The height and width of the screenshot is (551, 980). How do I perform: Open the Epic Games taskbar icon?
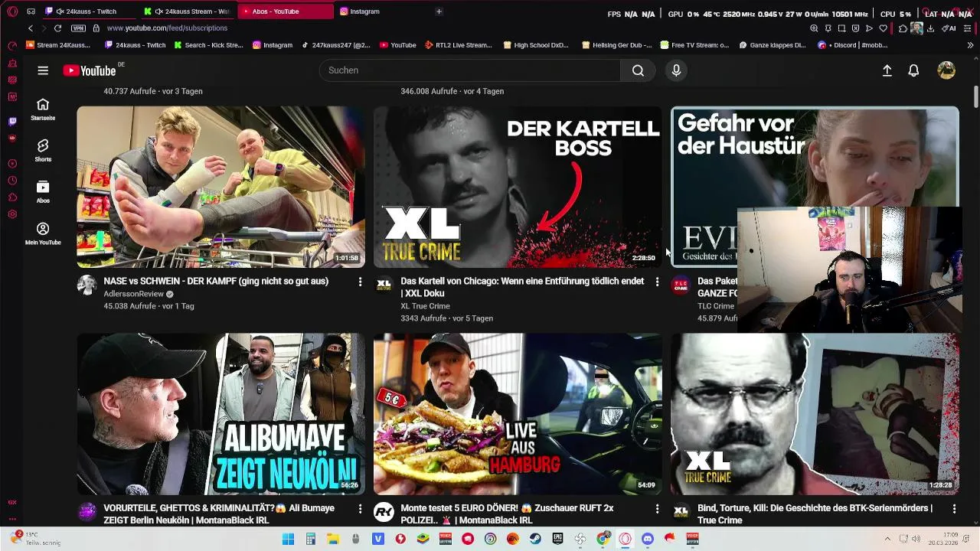click(x=558, y=539)
